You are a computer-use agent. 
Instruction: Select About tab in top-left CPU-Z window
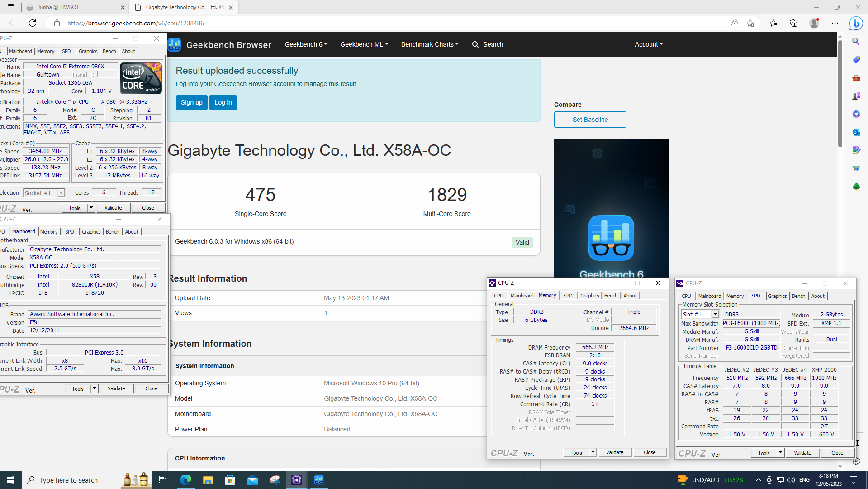point(128,51)
